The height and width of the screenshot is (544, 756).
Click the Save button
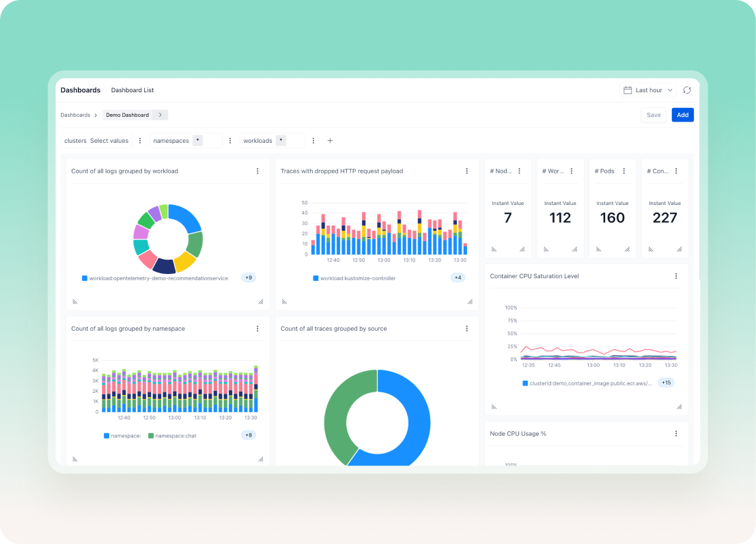654,115
